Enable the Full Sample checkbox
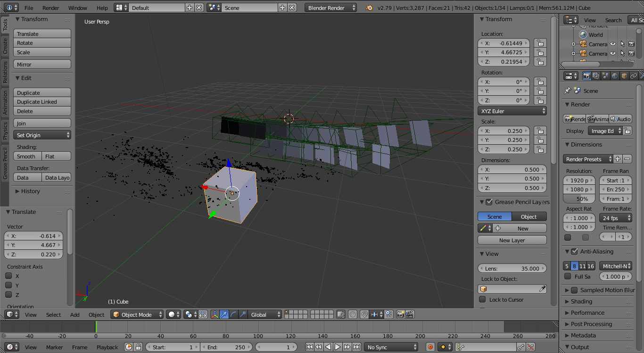 tap(568, 276)
